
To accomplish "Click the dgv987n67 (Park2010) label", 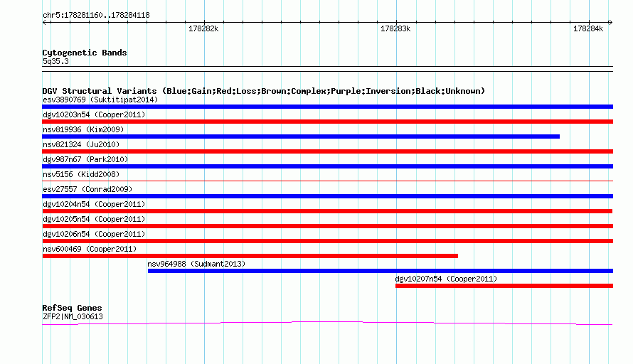I will click(x=85, y=159).
